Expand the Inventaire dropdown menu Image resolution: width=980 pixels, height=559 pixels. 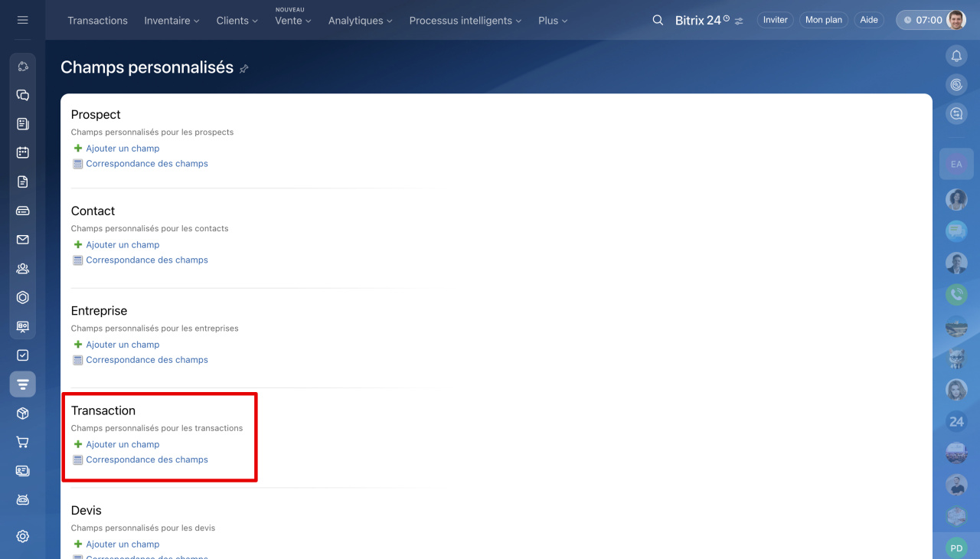[171, 21]
